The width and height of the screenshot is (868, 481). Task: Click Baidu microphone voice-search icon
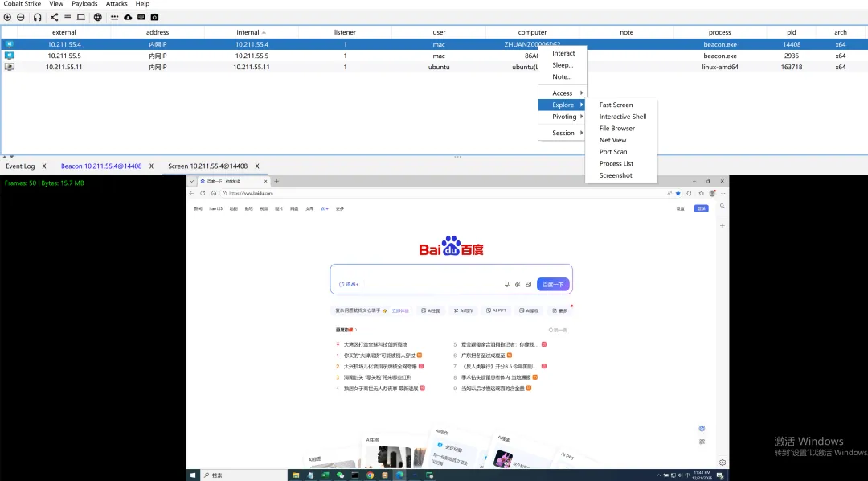click(506, 284)
